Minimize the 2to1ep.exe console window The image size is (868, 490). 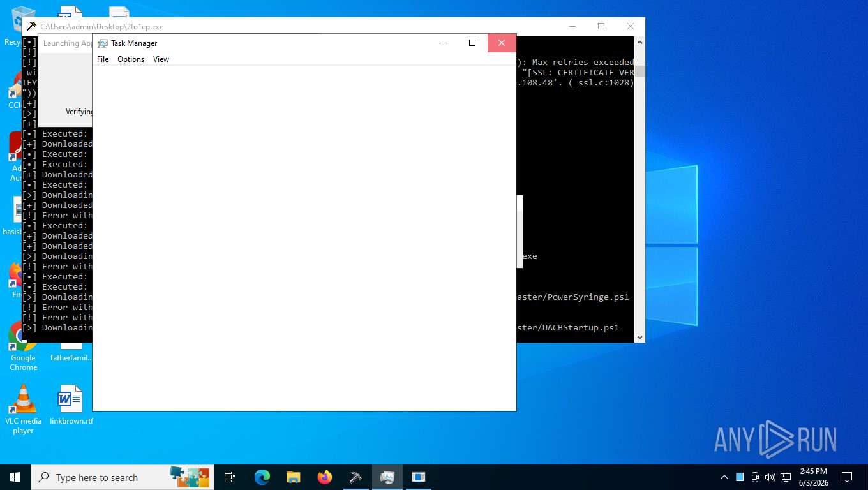click(x=572, y=26)
